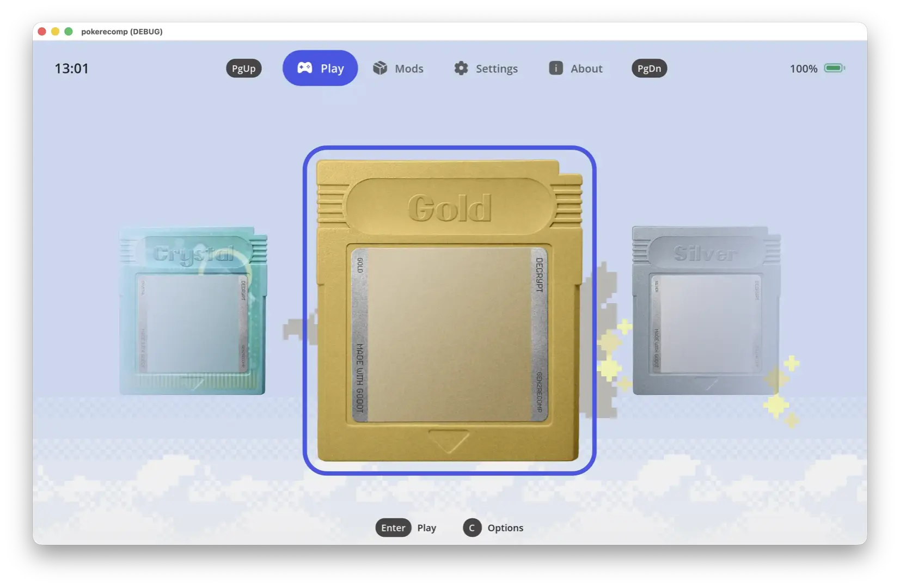Open the Settings tab

pos(486,68)
